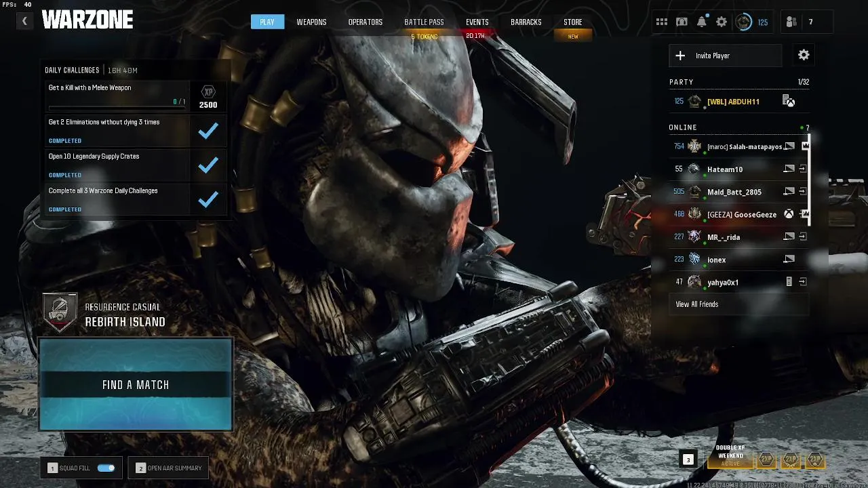This screenshot has width=868, height=488.
Task: Open the player rank emblem showing 125
Action: coord(744,22)
